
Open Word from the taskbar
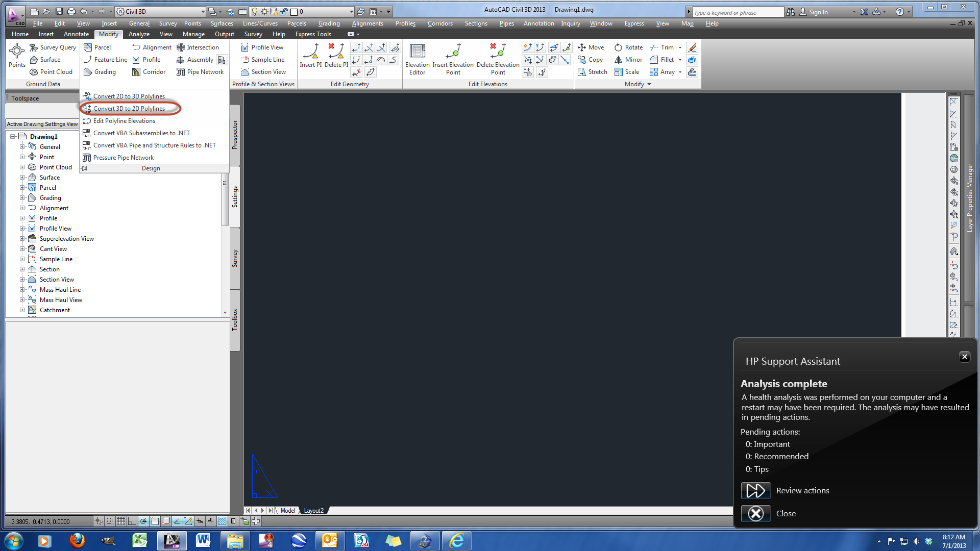click(x=203, y=540)
